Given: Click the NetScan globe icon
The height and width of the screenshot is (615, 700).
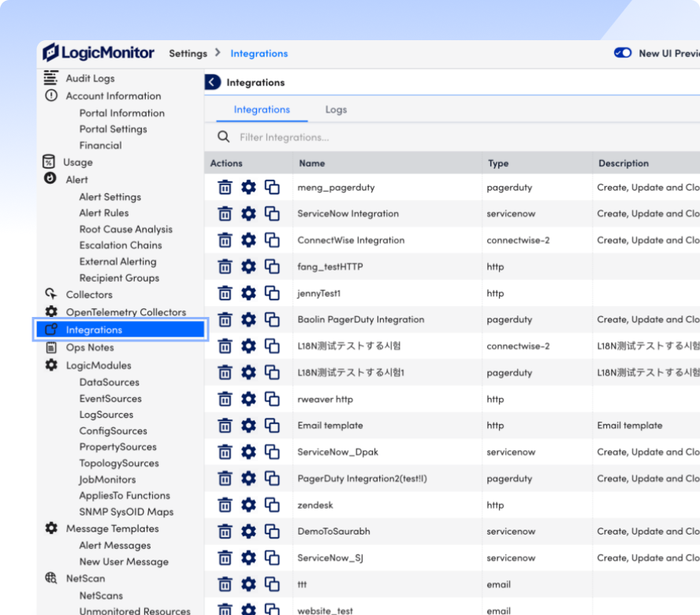Looking at the screenshot, I should pos(51,578).
